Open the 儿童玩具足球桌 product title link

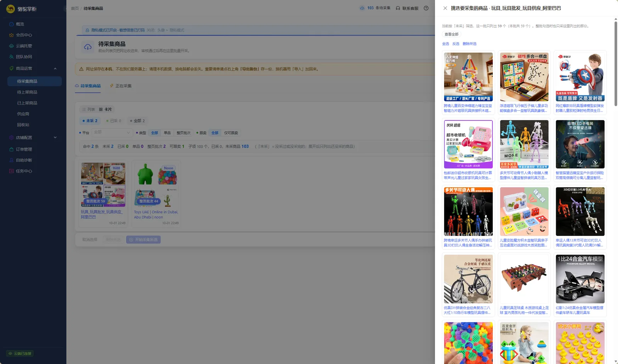click(x=524, y=310)
